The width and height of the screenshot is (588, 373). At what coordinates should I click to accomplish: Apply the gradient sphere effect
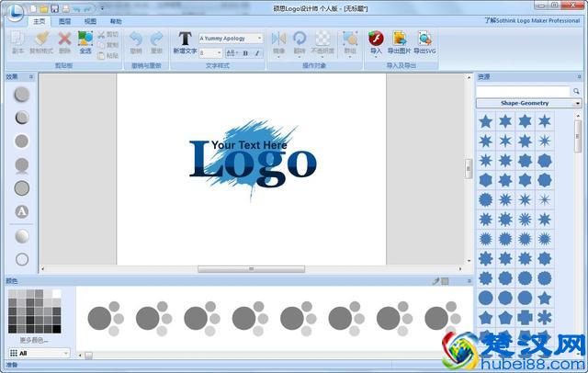click(x=22, y=236)
